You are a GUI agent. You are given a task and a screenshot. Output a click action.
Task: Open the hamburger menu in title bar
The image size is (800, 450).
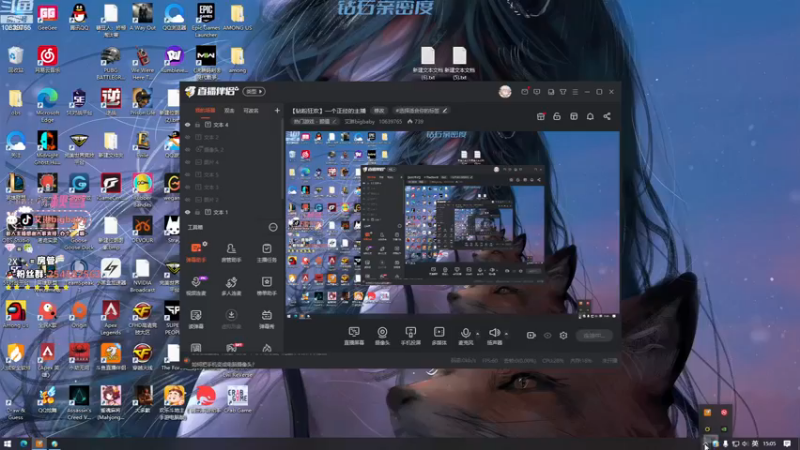tap(575, 92)
